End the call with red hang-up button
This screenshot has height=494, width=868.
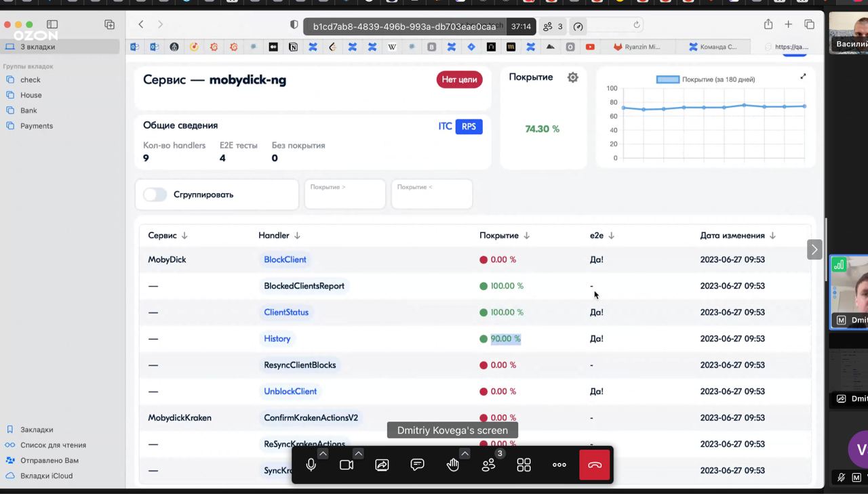[x=595, y=465]
